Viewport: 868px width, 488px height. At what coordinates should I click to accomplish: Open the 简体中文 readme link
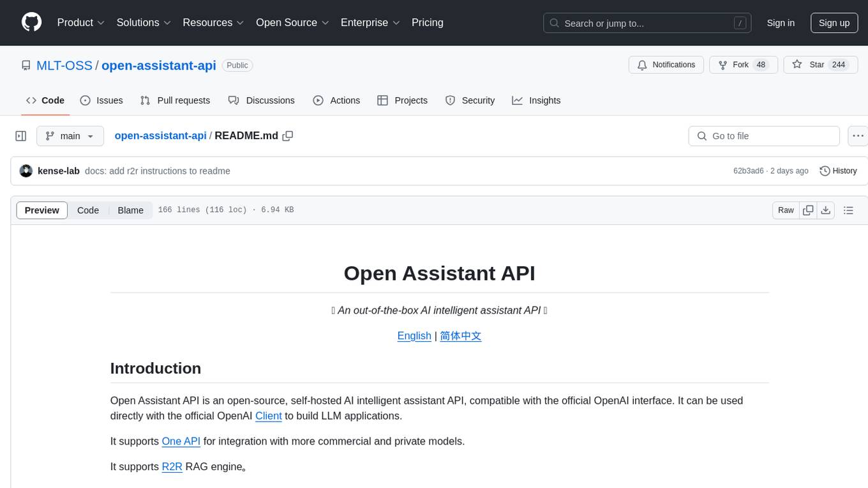point(461,335)
